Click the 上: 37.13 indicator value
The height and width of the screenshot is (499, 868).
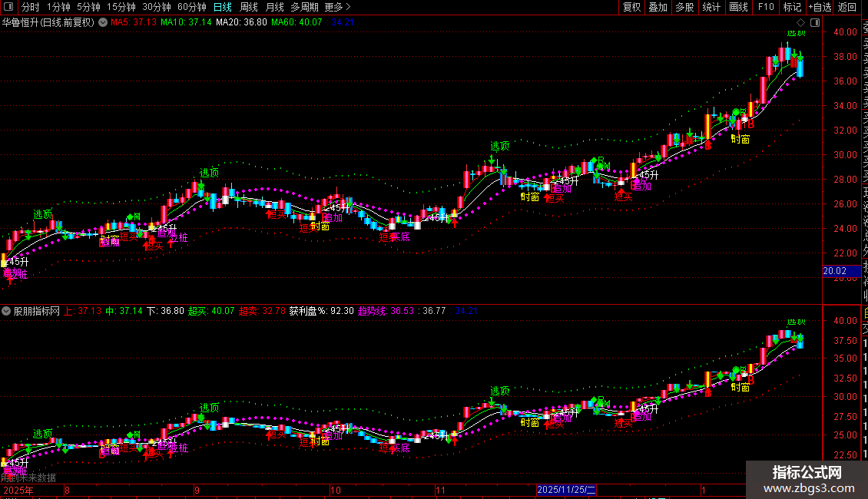[x=83, y=311]
